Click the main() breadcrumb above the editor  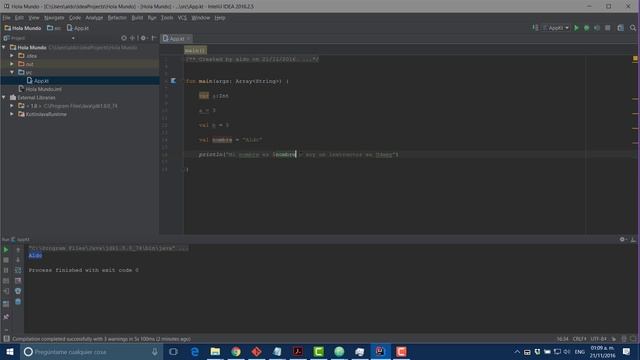196,51
